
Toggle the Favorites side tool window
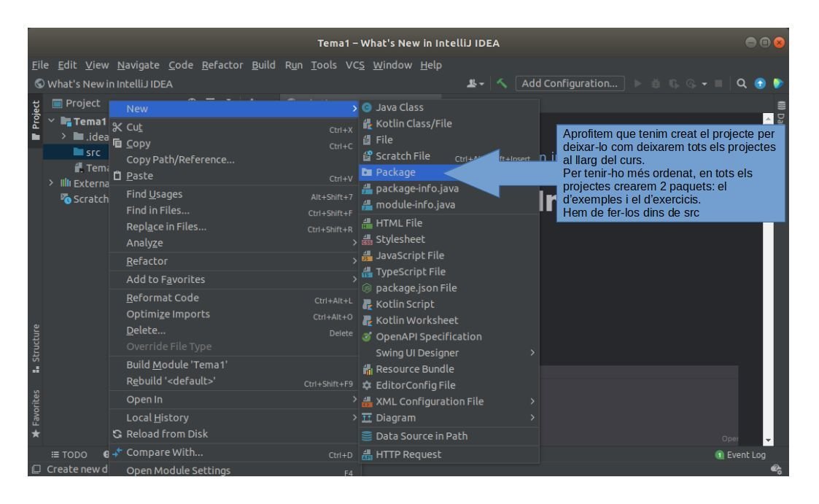[36, 414]
